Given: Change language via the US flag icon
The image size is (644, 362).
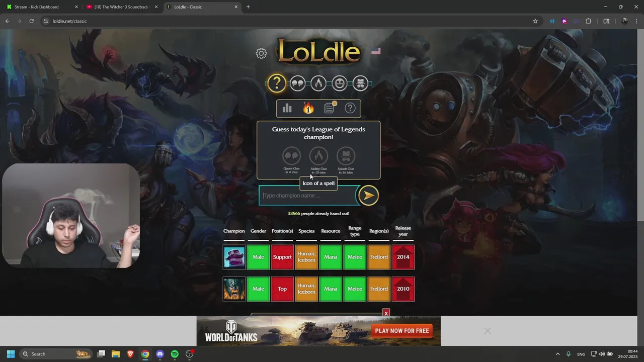Looking at the screenshot, I should [376, 51].
